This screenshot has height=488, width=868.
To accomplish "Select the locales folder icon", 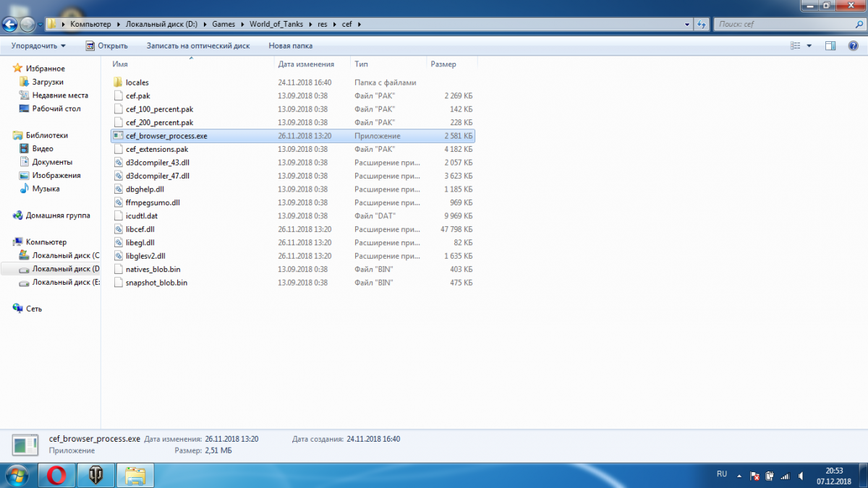I will [x=119, y=82].
